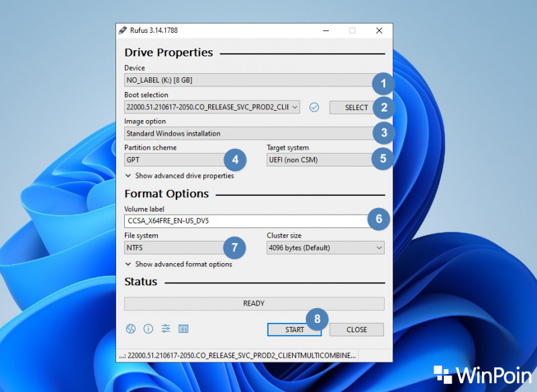Image resolution: width=537 pixels, height=392 pixels.
Task: Open the Image option dropdown
Action: pyautogui.click(x=254, y=134)
